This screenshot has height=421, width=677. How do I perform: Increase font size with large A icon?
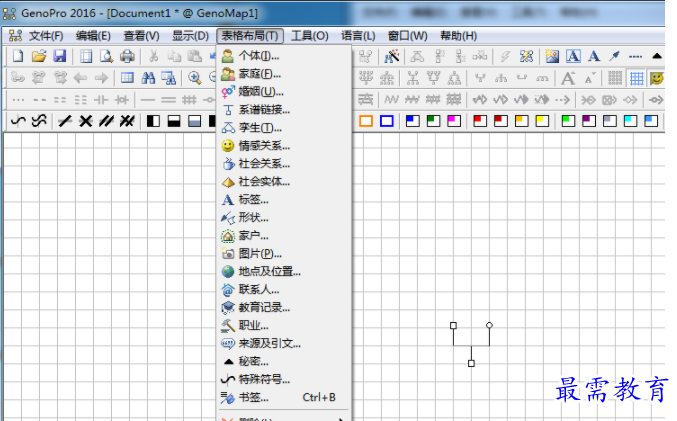pyautogui.click(x=568, y=78)
